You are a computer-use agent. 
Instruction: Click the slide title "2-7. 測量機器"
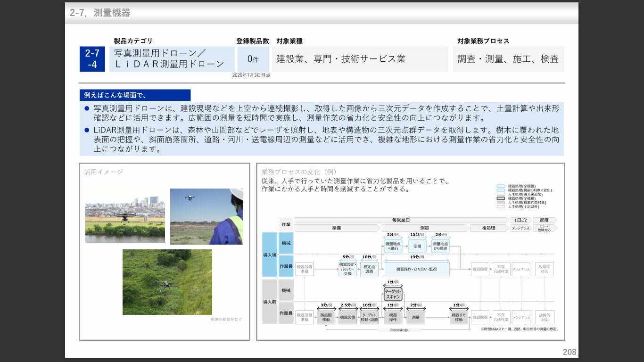point(100,13)
